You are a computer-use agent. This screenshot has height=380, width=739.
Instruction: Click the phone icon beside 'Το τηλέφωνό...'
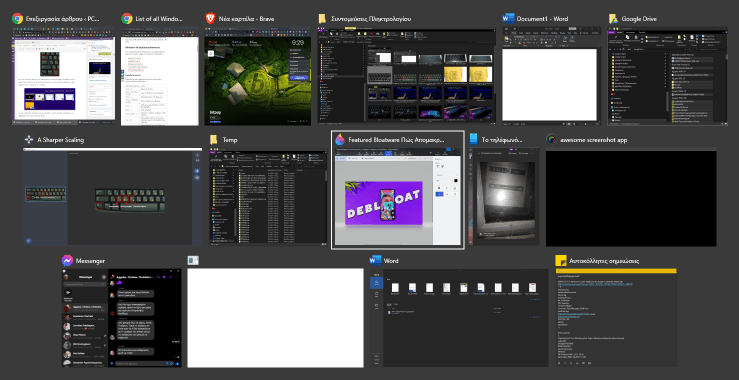(474, 140)
